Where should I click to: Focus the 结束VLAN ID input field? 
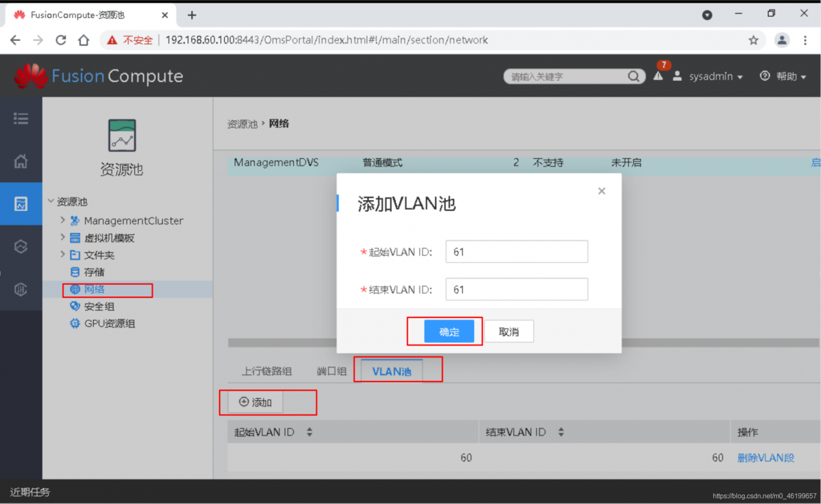(x=517, y=290)
